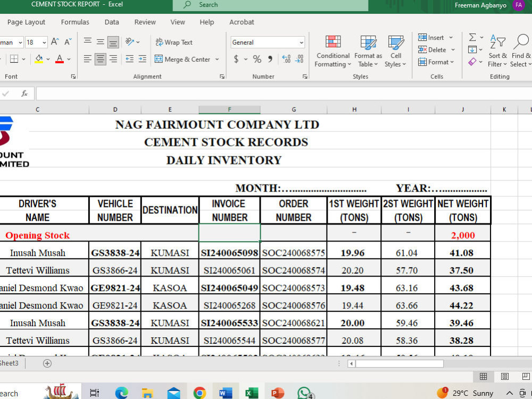Image resolution: width=532 pixels, height=399 pixels.
Task: Open Cell Styles gallery
Action: [396, 51]
